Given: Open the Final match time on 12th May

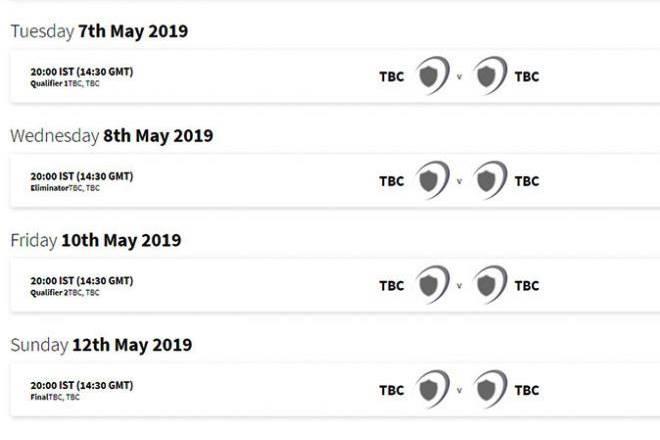Looking at the screenshot, I should click(82, 385).
